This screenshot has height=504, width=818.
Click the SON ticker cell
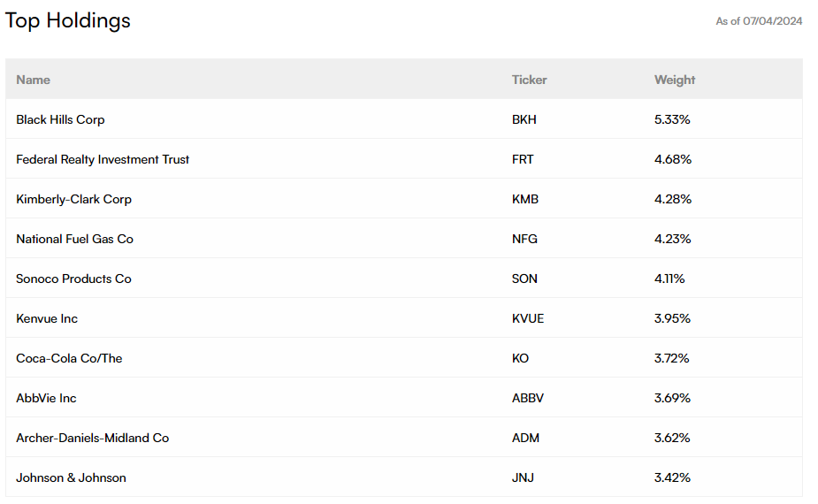(x=524, y=279)
